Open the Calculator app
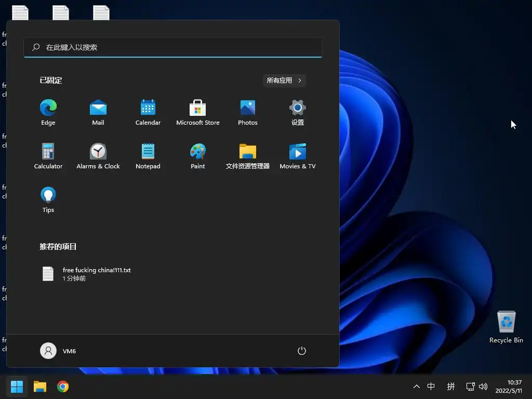The image size is (532, 399). (x=48, y=156)
